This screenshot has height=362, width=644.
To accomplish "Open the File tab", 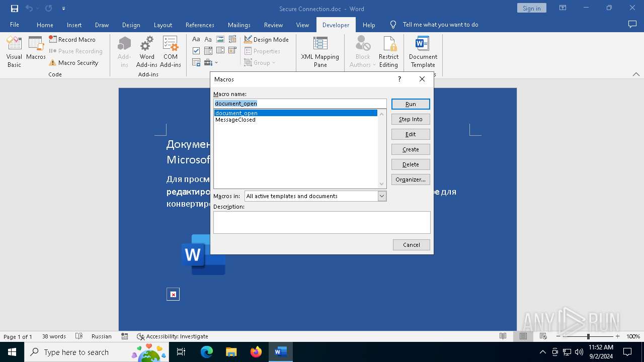I will 15,25.
